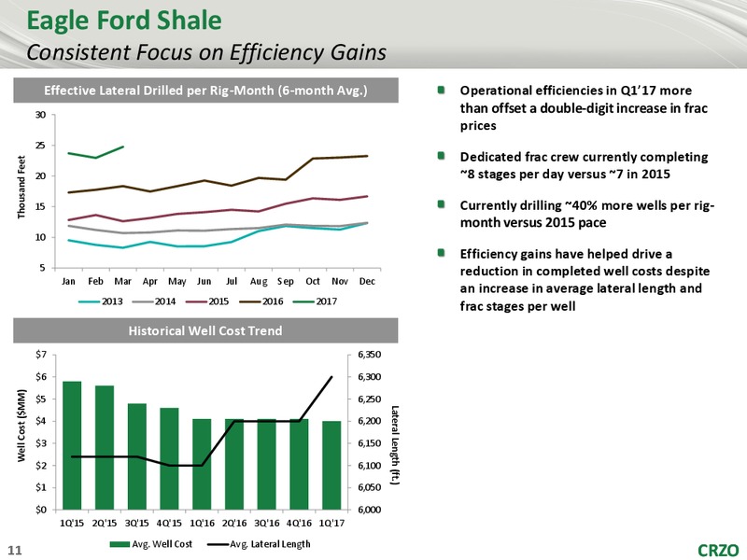This screenshot has height=560, width=747.
Task: Click the 2Q'16 quarter label
Action: [235, 523]
